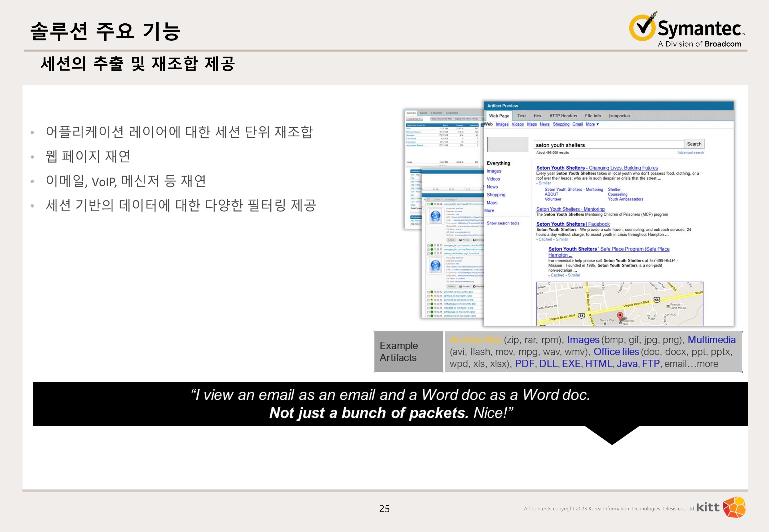Check the setonyouthshelters.org/circus.html session checkbox
This screenshot has width=769, height=532.
point(429,254)
